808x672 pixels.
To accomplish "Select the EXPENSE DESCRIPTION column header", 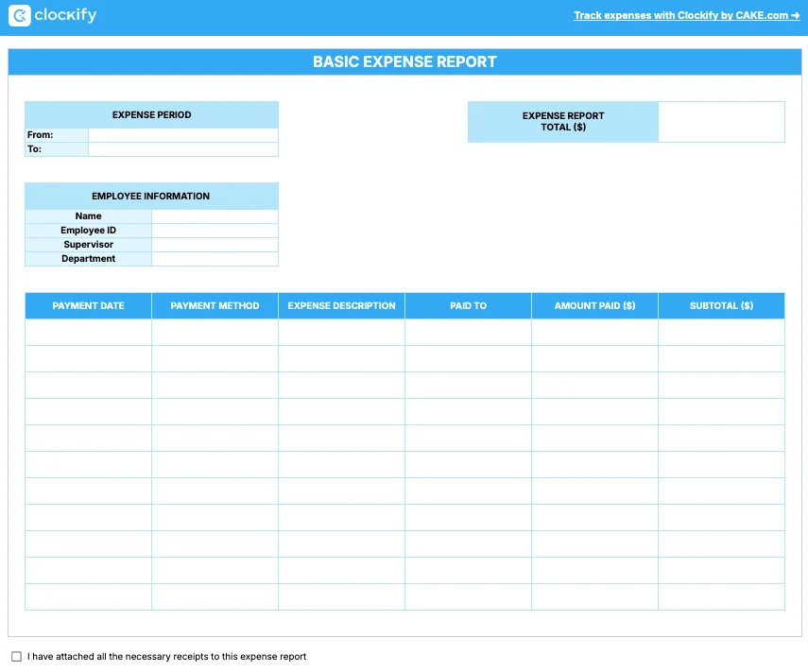I will pyautogui.click(x=342, y=305).
